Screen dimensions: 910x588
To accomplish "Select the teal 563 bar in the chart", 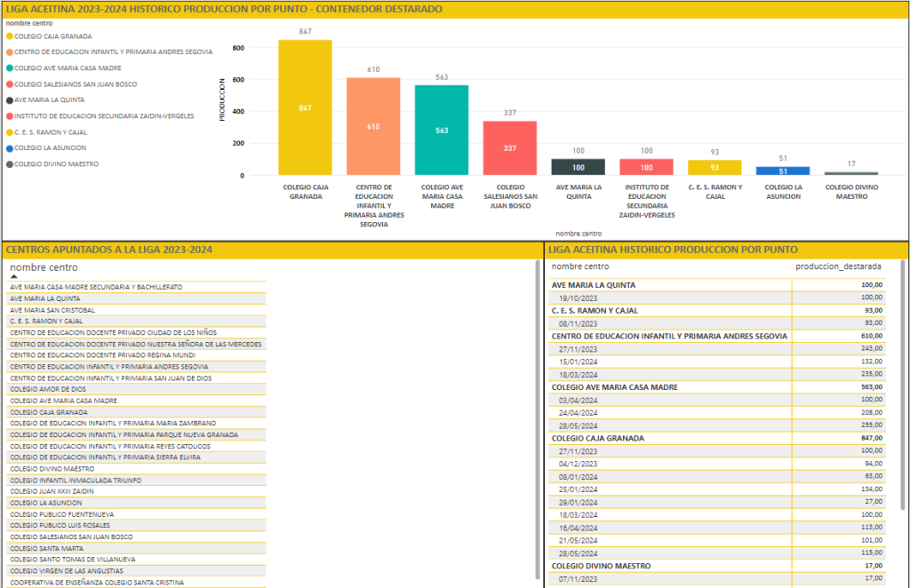I will [442, 130].
